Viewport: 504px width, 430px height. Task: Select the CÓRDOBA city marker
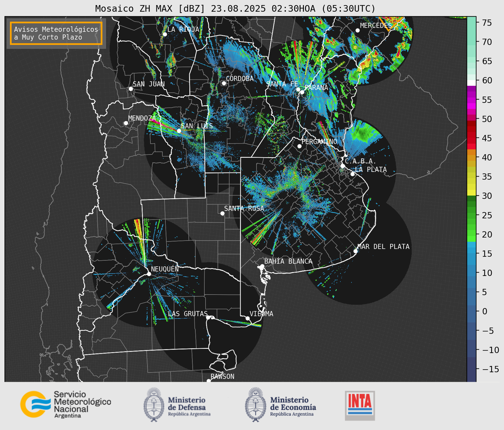point(224,83)
